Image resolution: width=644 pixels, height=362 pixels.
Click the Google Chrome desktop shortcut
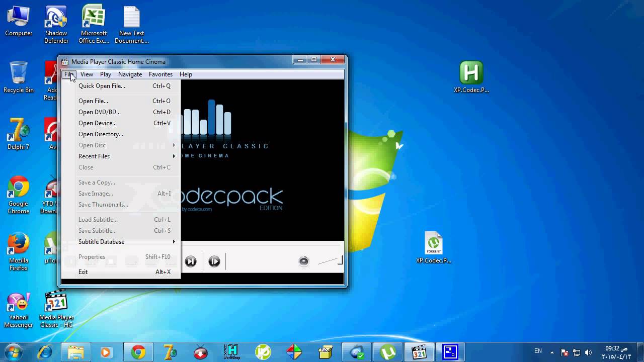coord(19,195)
